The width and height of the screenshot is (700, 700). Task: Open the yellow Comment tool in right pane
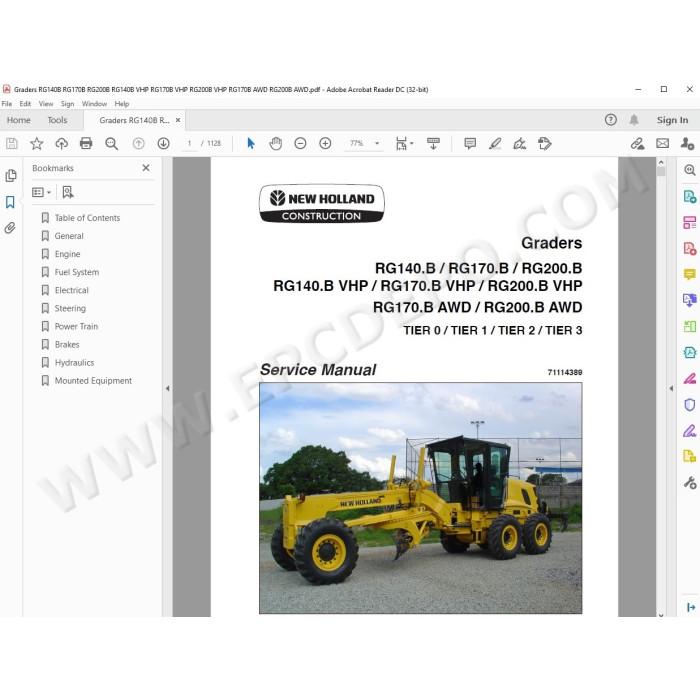click(690, 274)
